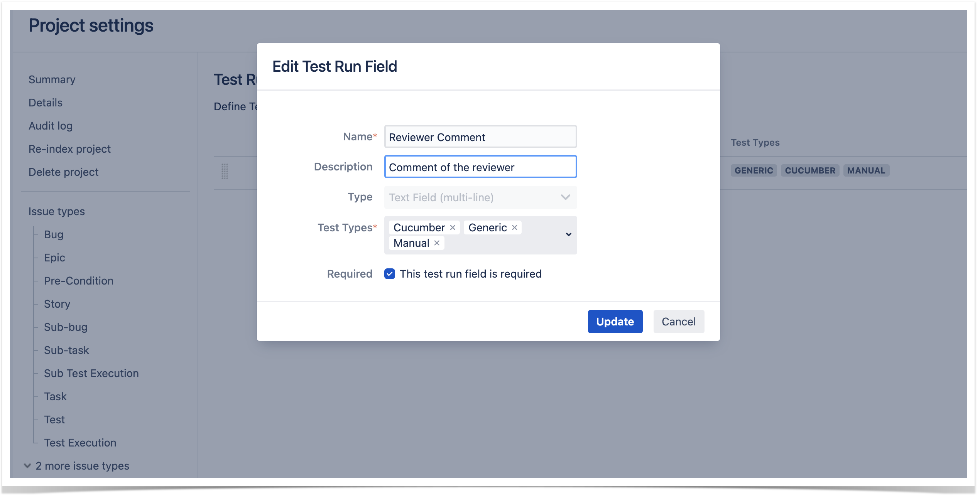Open Details in the sidebar
This screenshot has width=980, height=497.
(46, 103)
